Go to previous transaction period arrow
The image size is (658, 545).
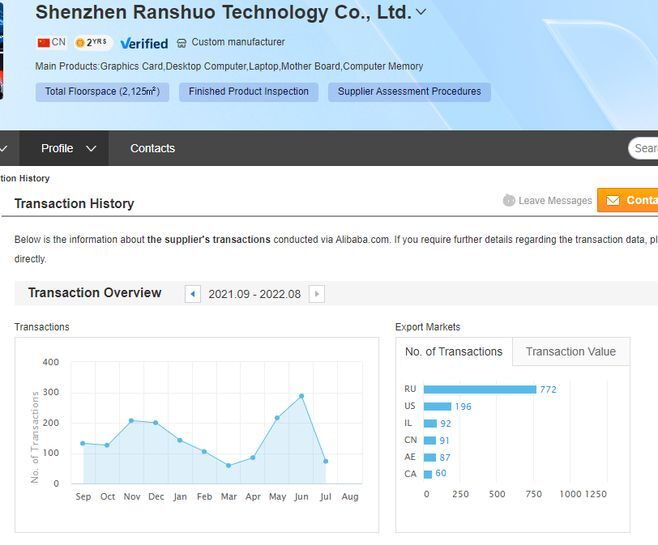click(193, 294)
